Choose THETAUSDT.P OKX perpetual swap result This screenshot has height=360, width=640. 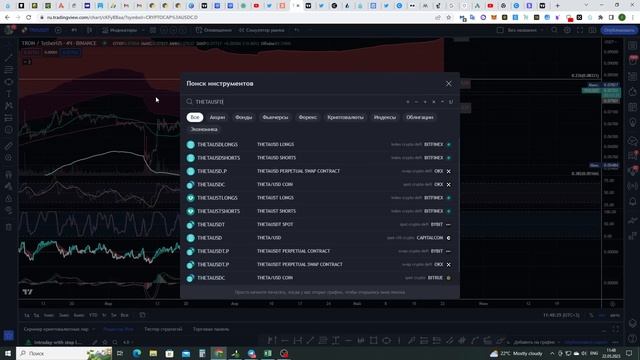[x=320, y=264]
